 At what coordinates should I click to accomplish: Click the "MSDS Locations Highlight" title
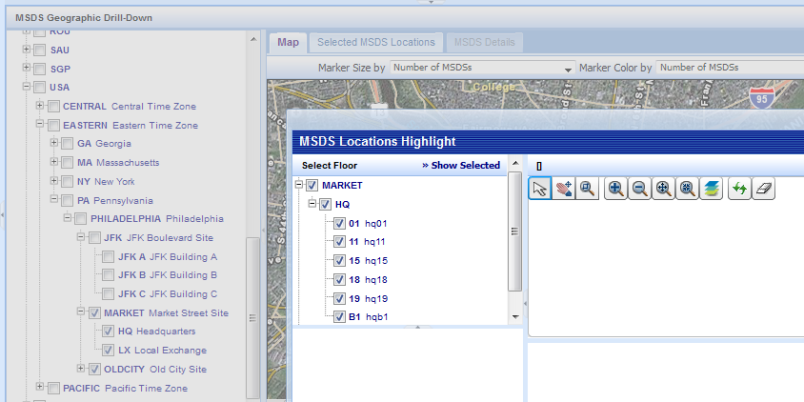coord(377,142)
